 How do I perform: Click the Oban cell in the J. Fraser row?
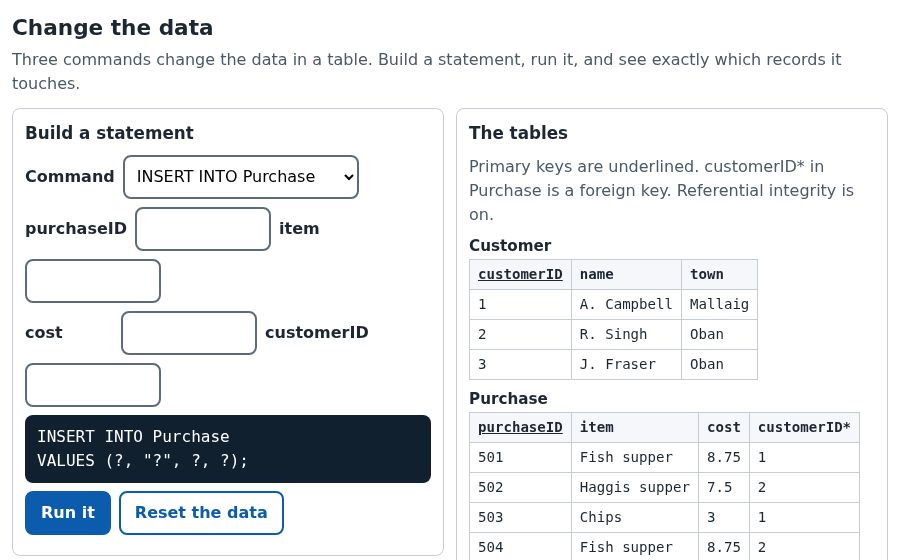tap(719, 364)
